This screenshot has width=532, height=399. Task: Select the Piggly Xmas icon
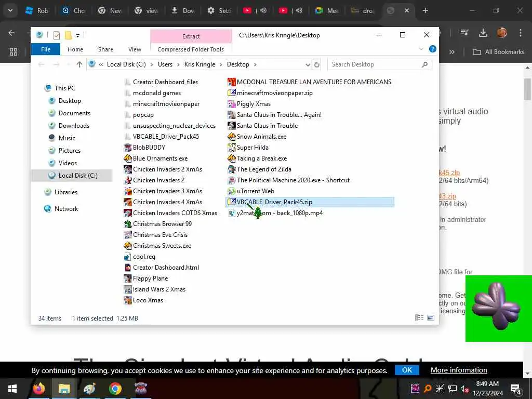(x=231, y=104)
